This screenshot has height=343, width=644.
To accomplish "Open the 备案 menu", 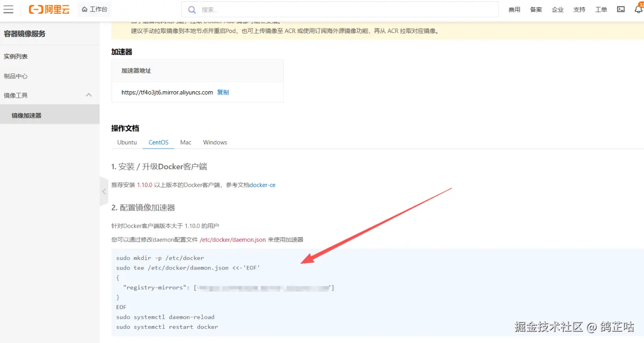I will (536, 10).
